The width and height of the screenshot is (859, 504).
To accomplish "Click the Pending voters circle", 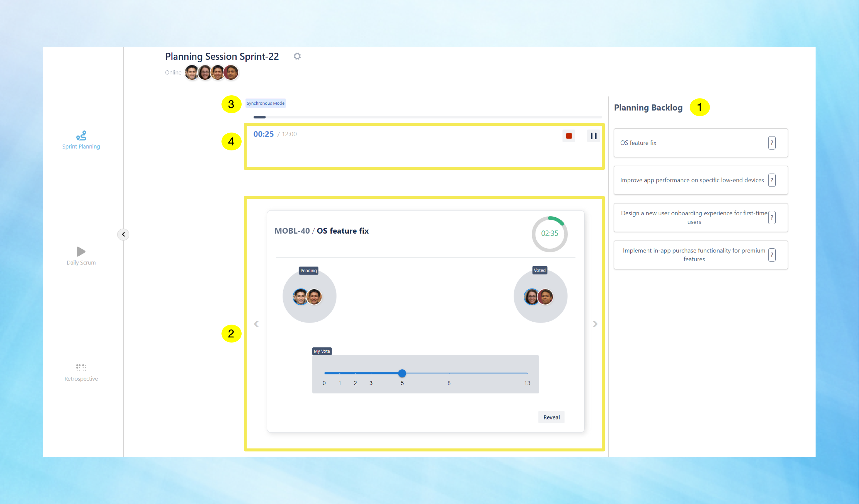I will pyautogui.click(x=309, y=296).
